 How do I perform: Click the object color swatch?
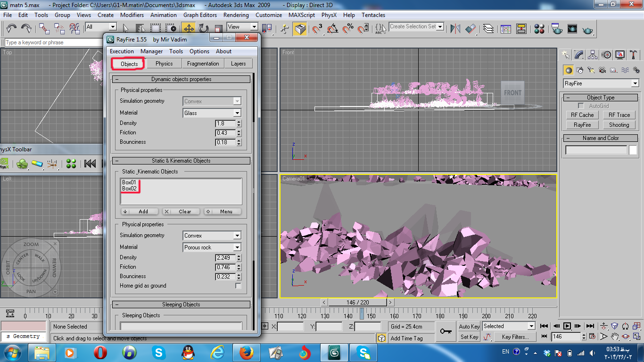tap(633, 150)
